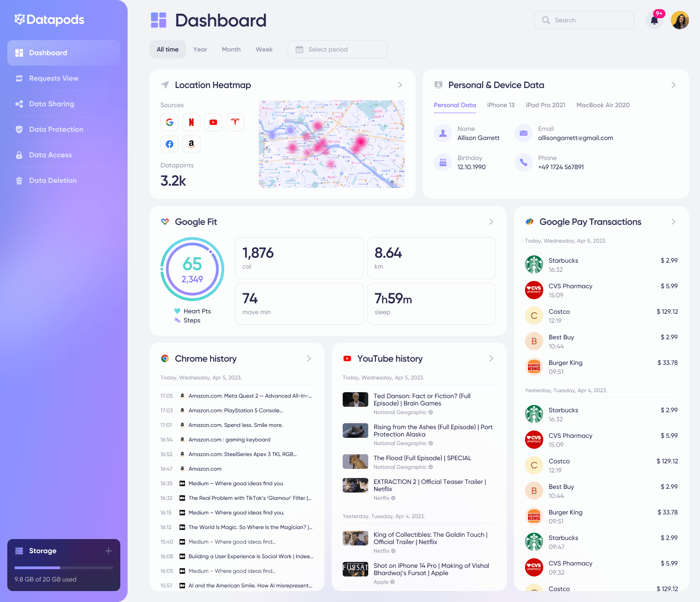Open the Data Deletion sidebar section
This screenshot has height=602, width=700.
point(52,180)
